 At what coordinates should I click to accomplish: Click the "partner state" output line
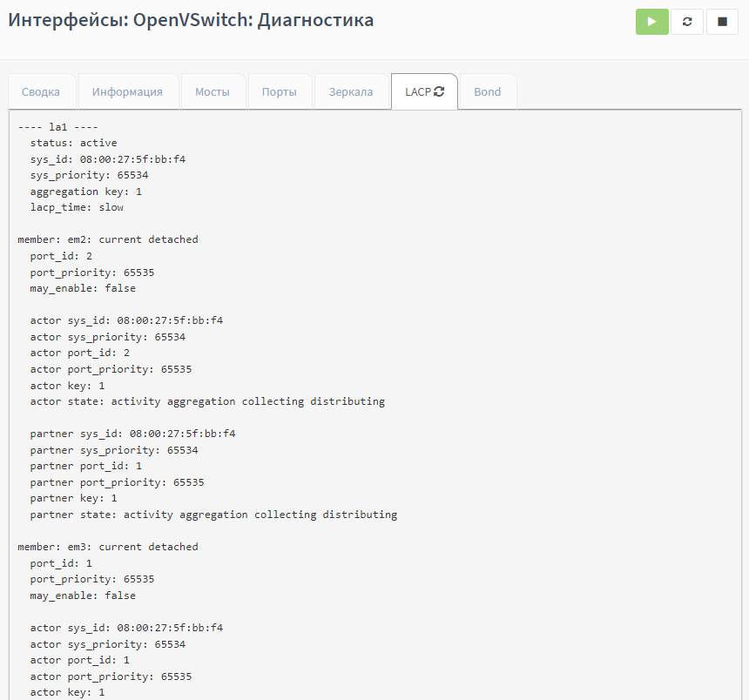213,515
